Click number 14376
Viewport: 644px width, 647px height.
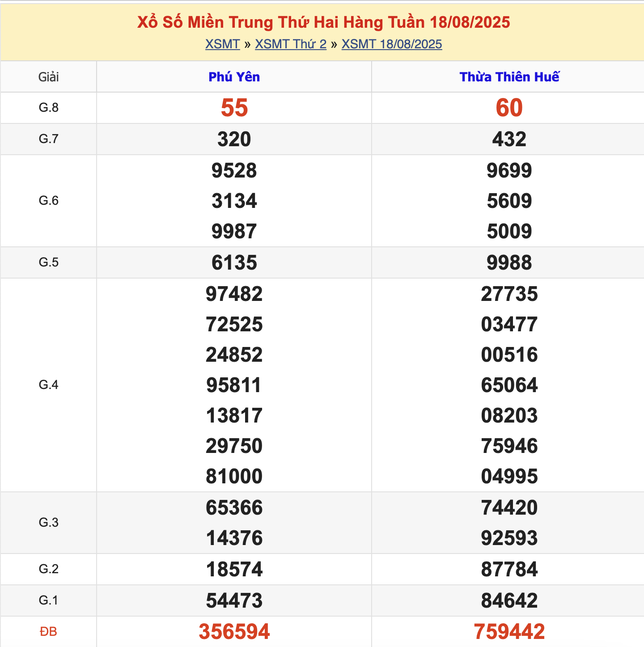pyautogui.click(x=234, y=538)
